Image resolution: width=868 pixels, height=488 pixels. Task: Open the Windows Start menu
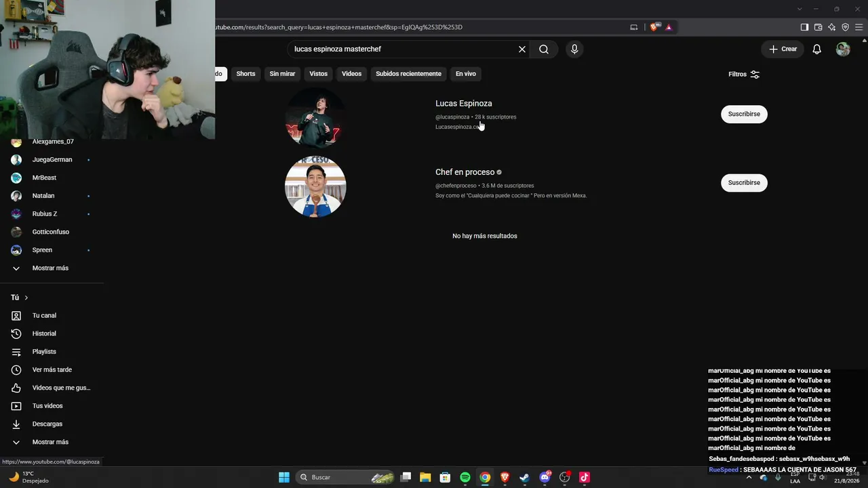tap(284, 477)
